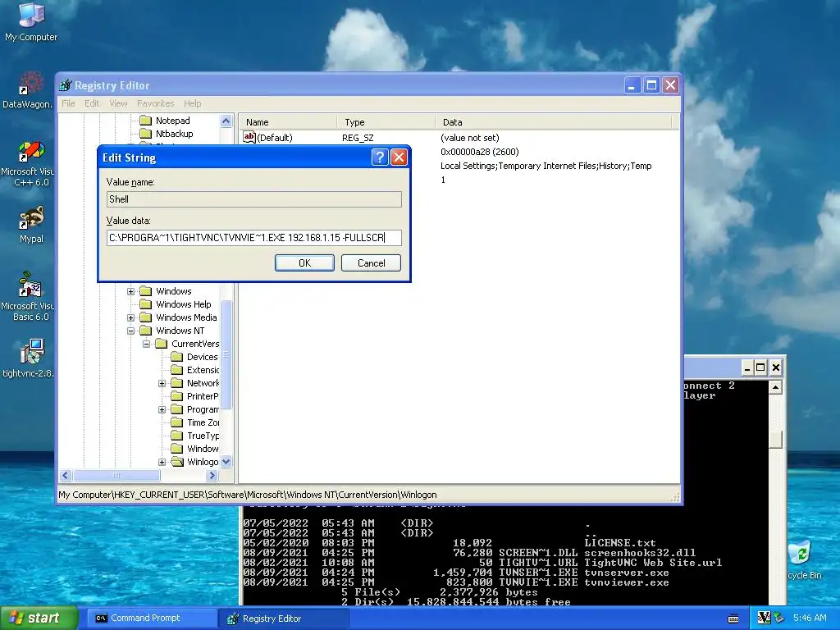The height and width of the screenshot is (630, 840).
Task: Maximize the Command Prompt window
Action: [760, 367]
